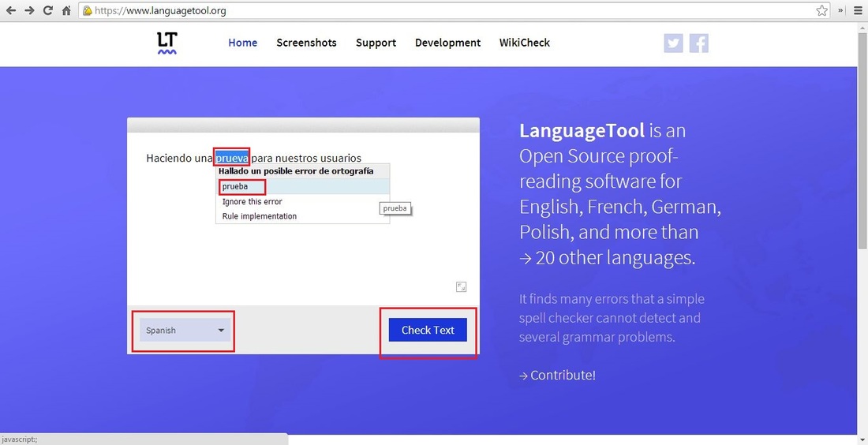The height and width of the screenshot is (445, 868).
Task: Open the Spanish language dropdown
Action: pyautogui.click(x=185, y=331)
